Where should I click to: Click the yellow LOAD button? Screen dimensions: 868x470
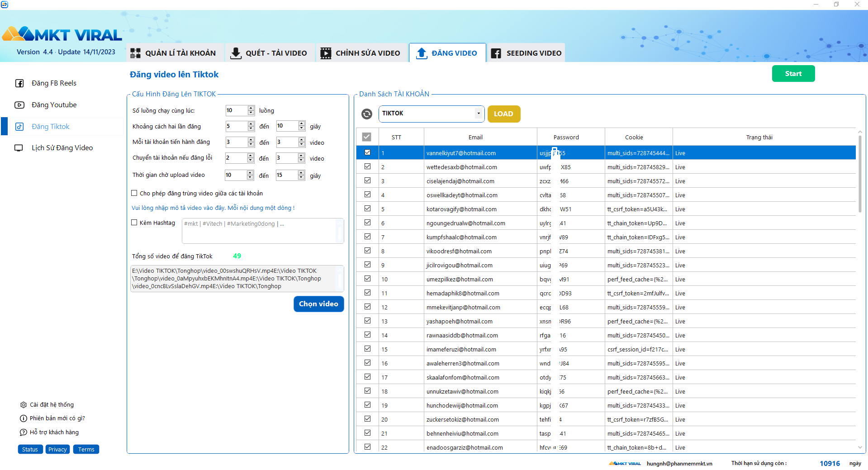[504, 114]
